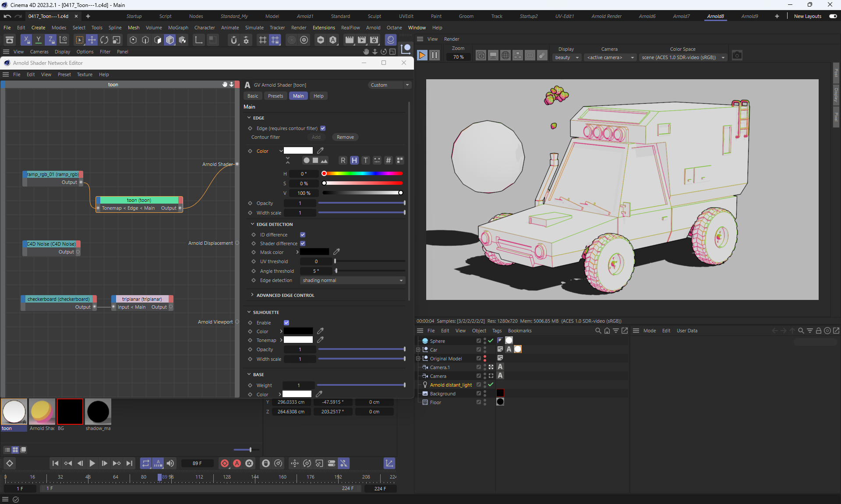Click the eyedropper next to edge Color
Image resolution: width=841 pixels, height=504 pixels.
coord(320,151)
